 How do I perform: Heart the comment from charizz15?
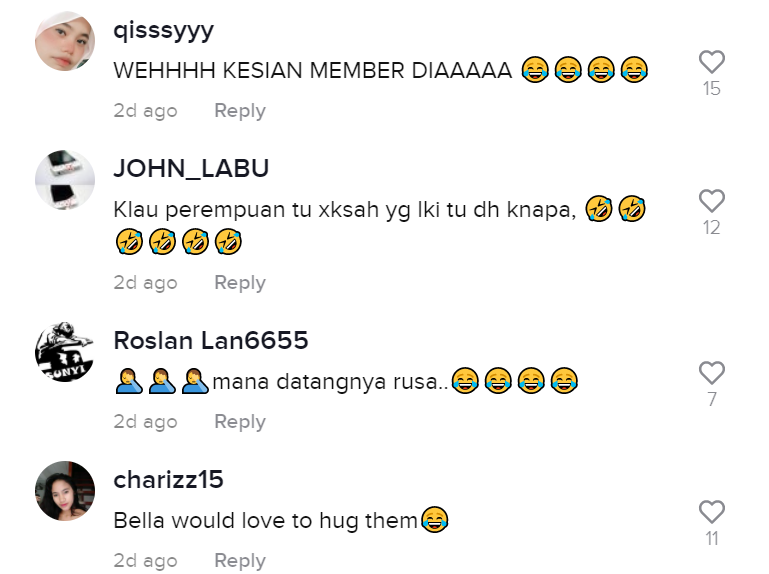click(x=712, y=512)
